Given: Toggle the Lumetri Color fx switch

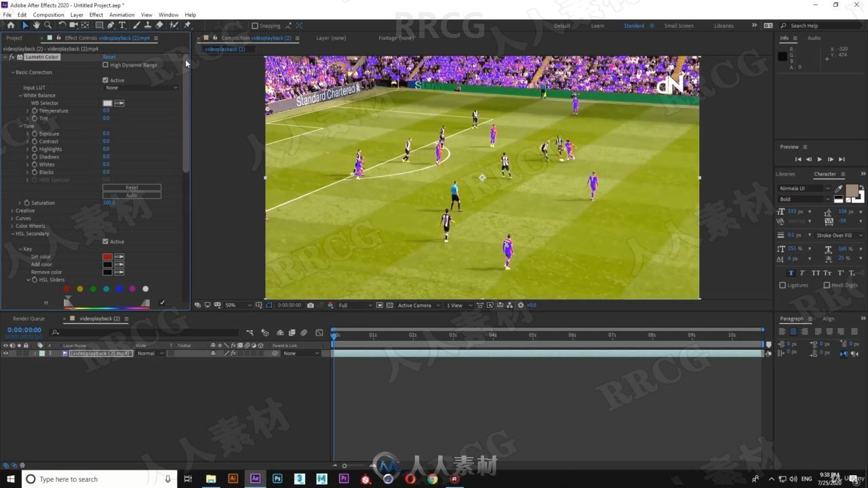Looking at the screenshot, I should click(x=12, y=57).
